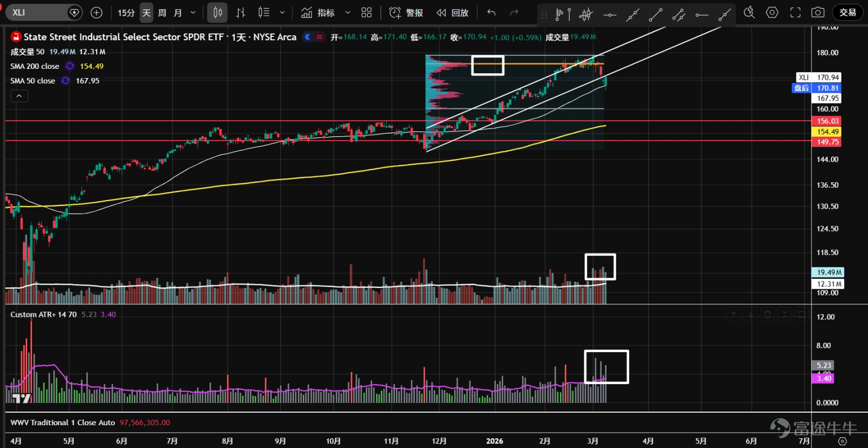Take a chart snapshot with the camera
This screenshot has height=448, width=868.
click(x=818, y=12)
